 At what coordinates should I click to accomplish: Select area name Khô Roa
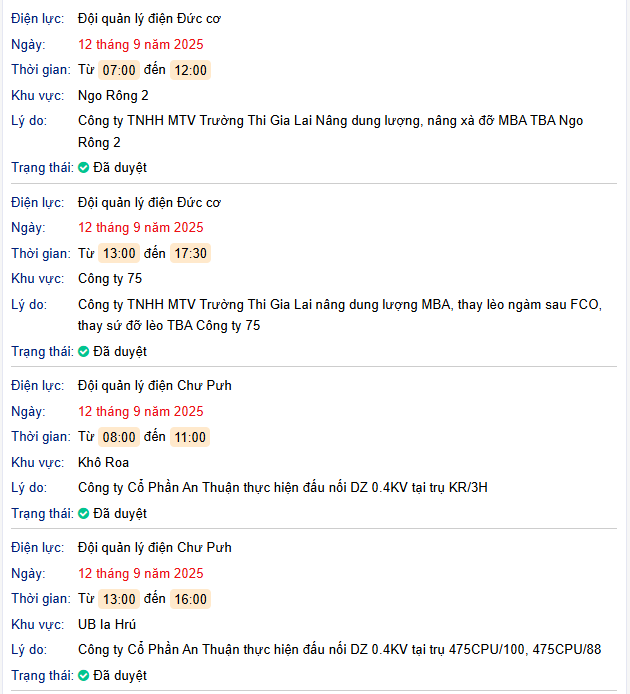(x=104, y=463)
